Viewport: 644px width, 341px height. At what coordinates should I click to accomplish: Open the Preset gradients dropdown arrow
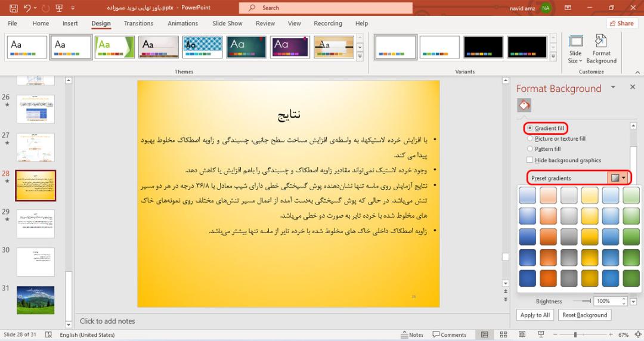[x=624, y=178]
